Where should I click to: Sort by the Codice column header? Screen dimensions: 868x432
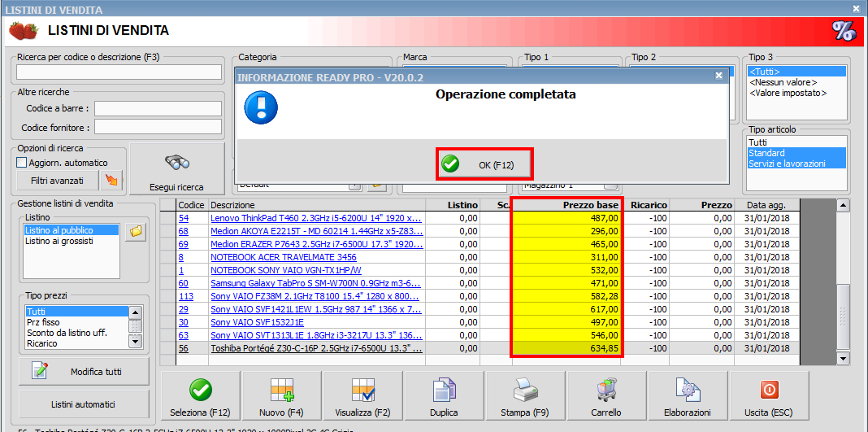point(192,205)
